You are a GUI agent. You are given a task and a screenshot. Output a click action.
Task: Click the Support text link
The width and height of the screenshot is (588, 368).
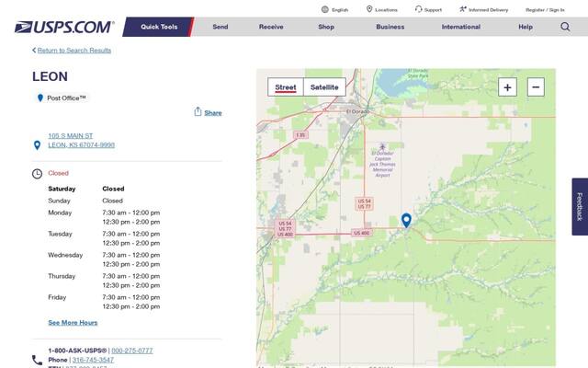tap(433, 10)
